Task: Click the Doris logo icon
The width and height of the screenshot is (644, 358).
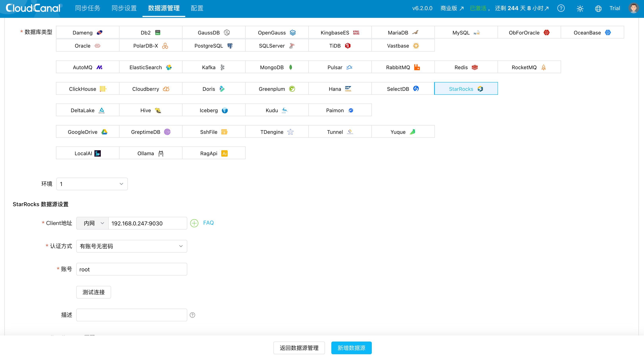Action: tap(222, 89)
